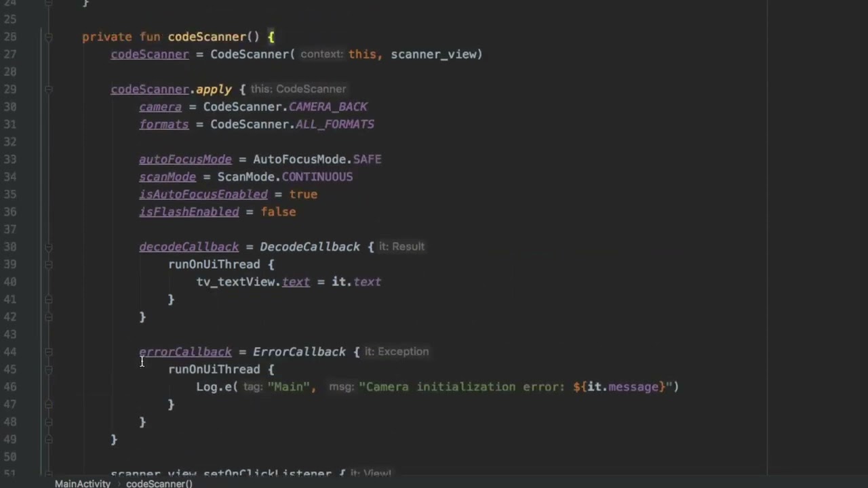Click 'DecodeCallback' constructor on line 38
The height and width of the screenshot is (488, 868).
310,247
